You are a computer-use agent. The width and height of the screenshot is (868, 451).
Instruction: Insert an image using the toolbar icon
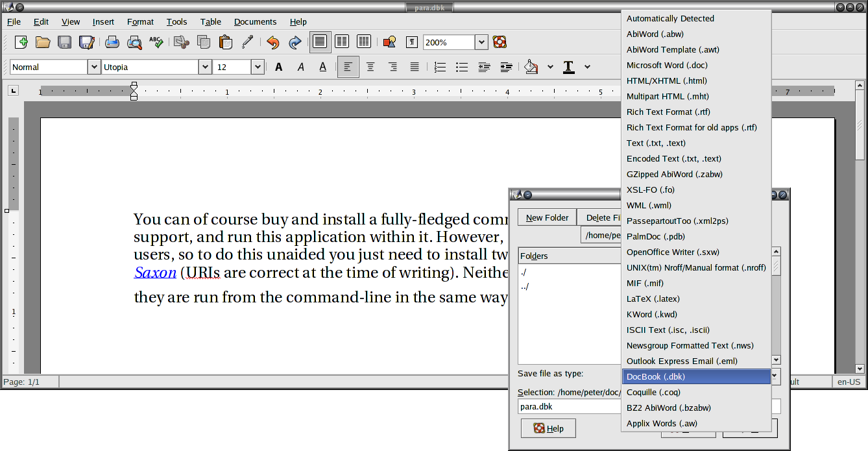[x=389, y=42]
